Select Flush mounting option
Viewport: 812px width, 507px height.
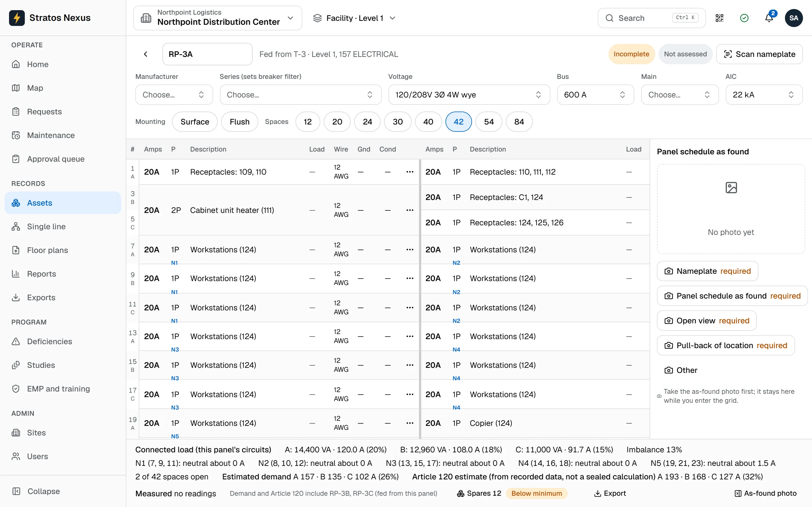[240, 122]
